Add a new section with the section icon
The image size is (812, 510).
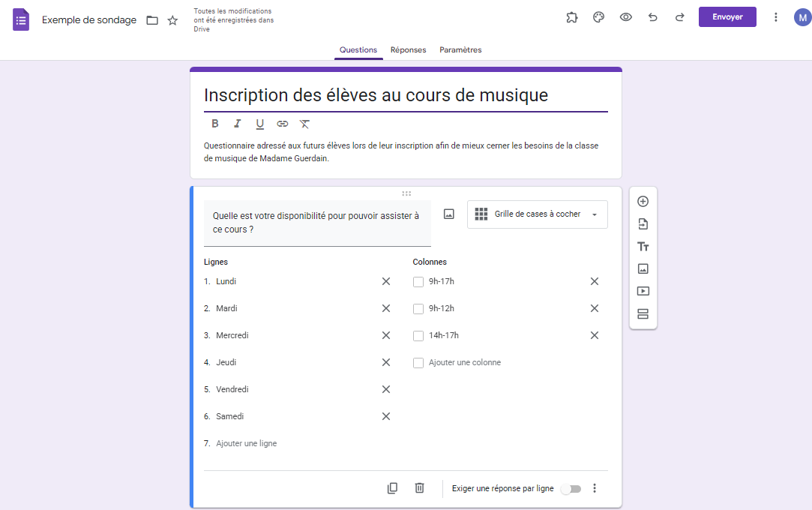tap(643, 313)
